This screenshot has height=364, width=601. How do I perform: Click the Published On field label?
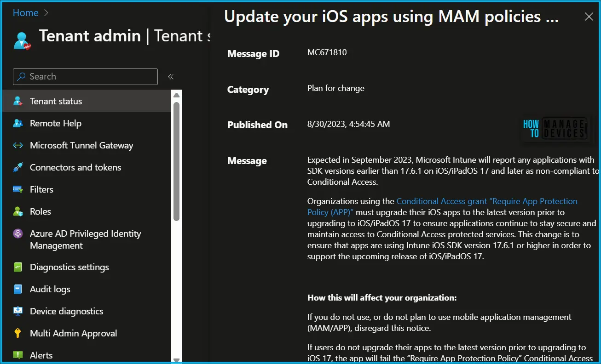pyautogui.click(x=257, y=125)
